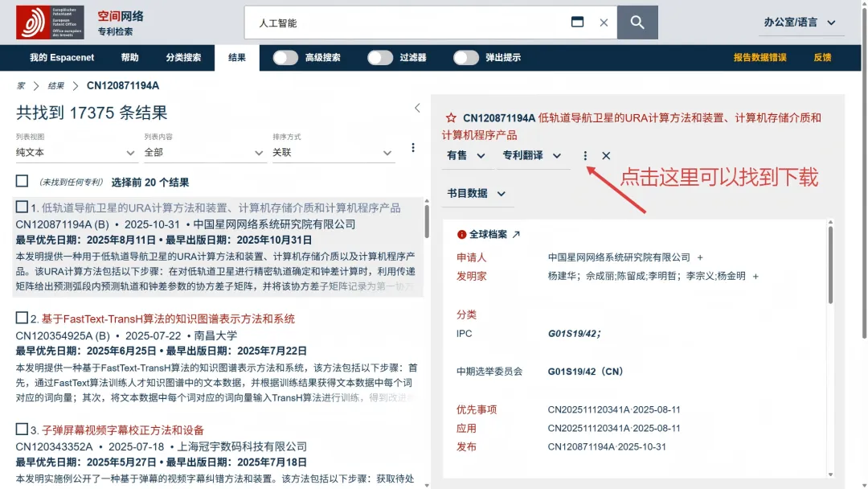
Task: Check the box for result 1
Action: [22, 208]
